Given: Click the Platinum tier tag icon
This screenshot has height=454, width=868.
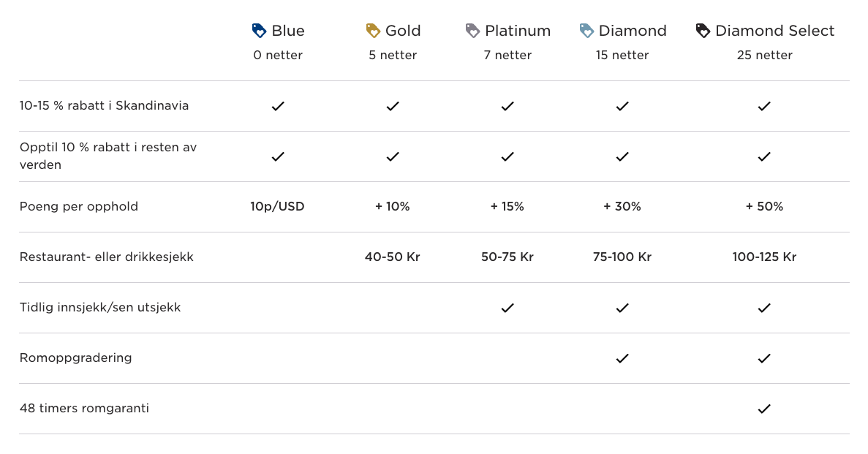Looking at the screenshot, I should (472, 31).
